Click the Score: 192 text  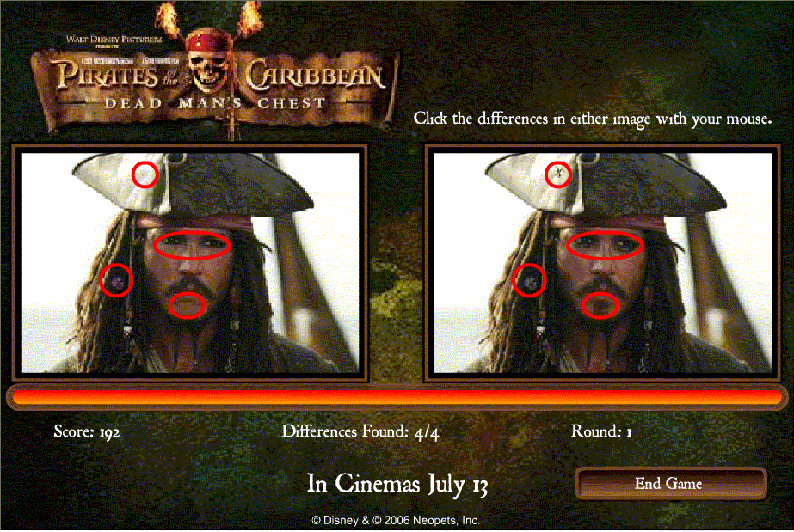[87, 431]
